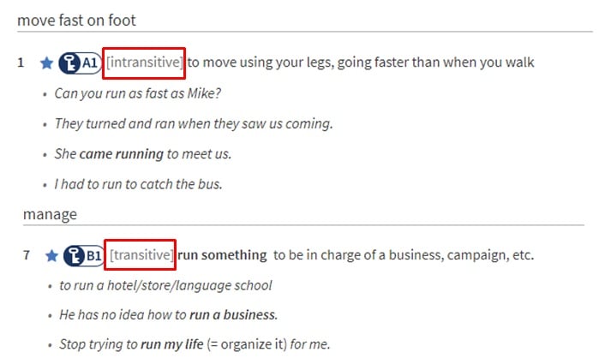Screen dimensions: 605x364
Task: Click the blue star beside sense 1
Action: point(47,63)
